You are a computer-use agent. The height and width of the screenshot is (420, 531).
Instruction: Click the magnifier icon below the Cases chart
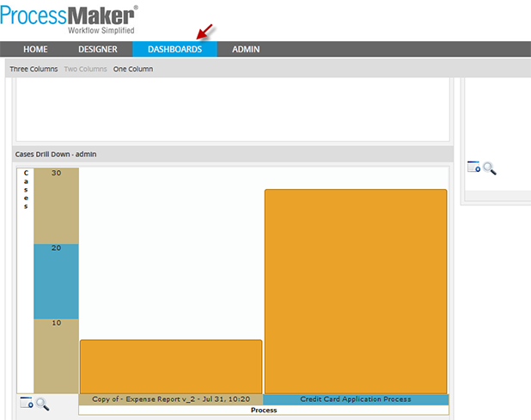tap(42, 403)
